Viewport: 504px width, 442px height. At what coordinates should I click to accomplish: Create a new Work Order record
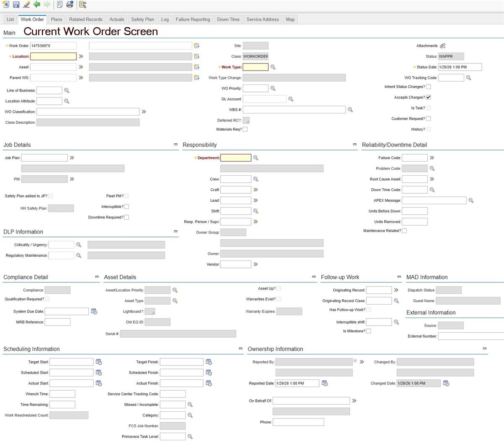tap(6, 4)
